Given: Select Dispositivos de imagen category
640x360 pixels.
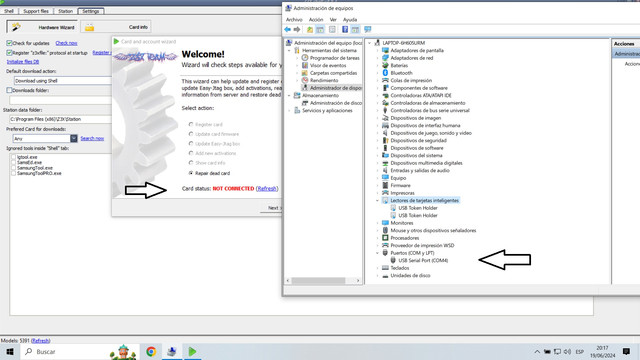Looking at the screenshot, I should 416,118.
